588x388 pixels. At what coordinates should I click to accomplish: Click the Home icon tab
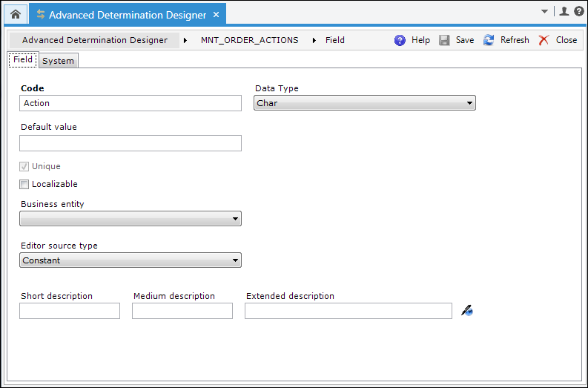tap(16, 15)
